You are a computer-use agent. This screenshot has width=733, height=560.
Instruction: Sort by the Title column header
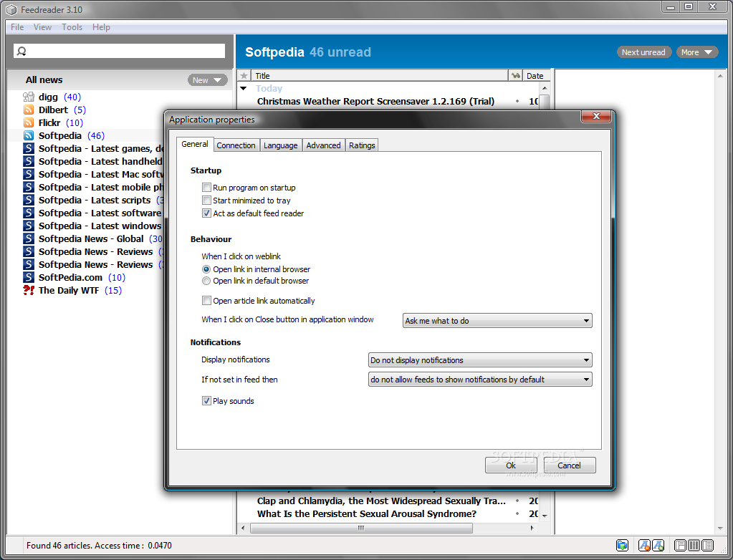point(380,76)
